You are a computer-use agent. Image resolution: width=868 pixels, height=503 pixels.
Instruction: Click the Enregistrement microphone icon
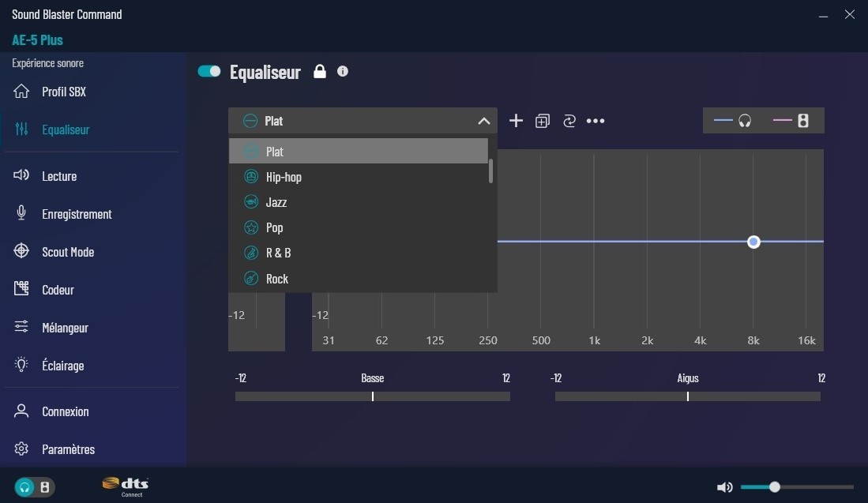[21, 213]
